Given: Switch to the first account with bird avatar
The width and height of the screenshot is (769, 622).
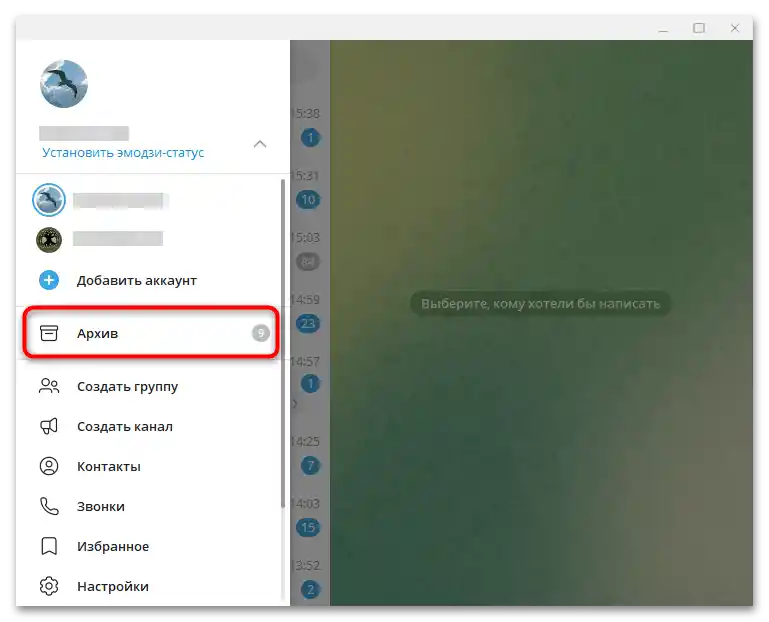Looking at the screenshot, I should coord(149,200).
